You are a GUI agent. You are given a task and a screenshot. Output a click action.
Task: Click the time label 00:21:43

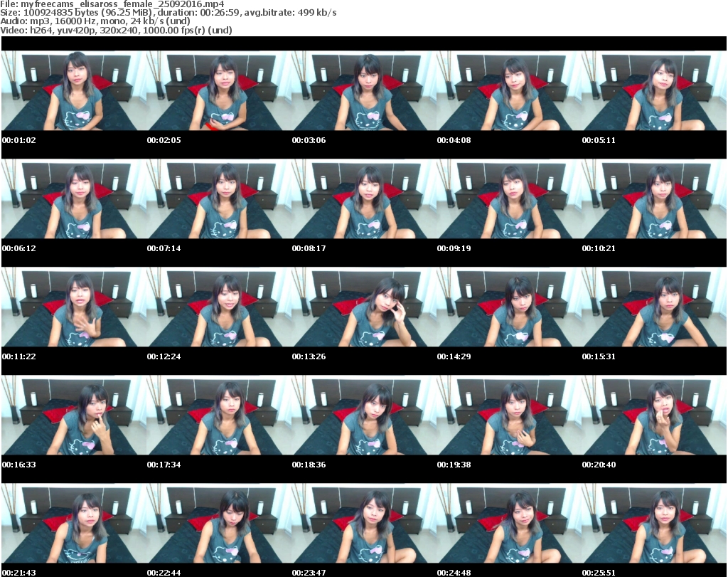point(19,573)
